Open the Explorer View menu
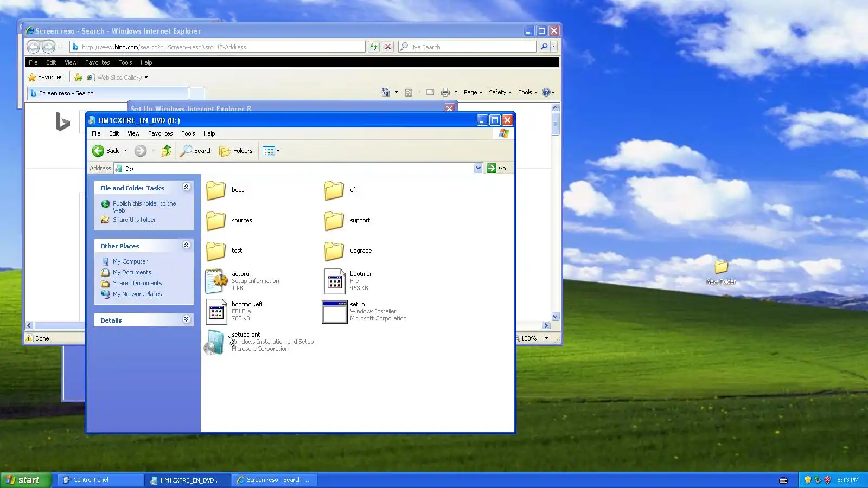Screen dimensions: 868x488 pyautogui.click(x=133, y=133)
